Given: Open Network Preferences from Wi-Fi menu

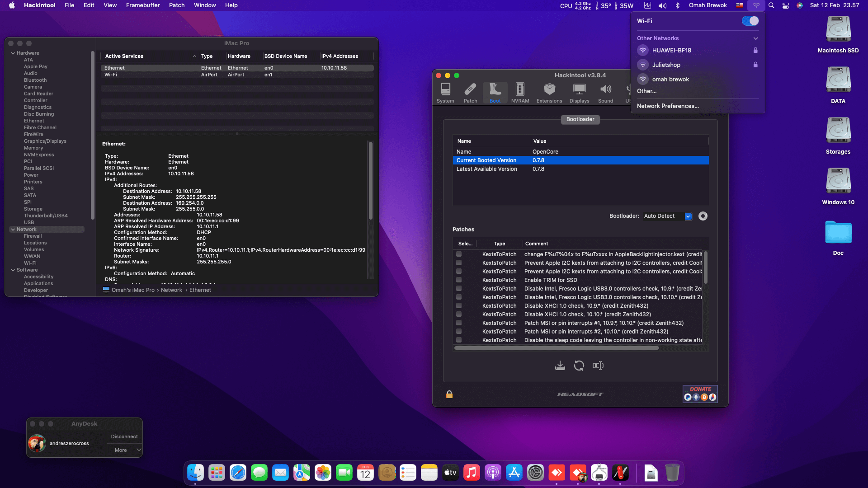Looking at the screenshot, I should point(668,106).
